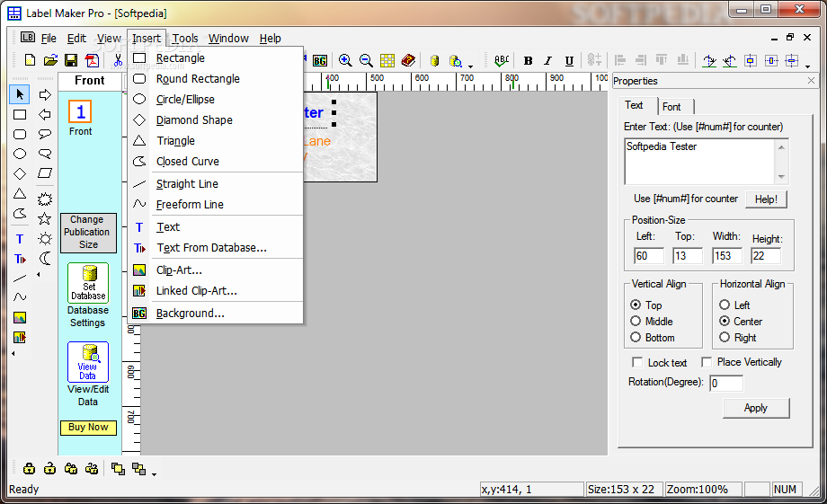Click the Left position input field
The image size is (827, 504).
(649, 256)
